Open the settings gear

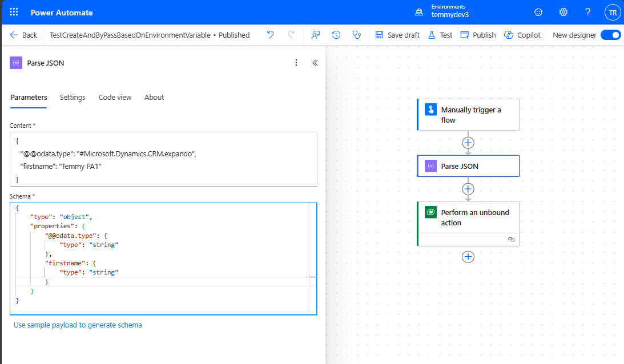coord(563,13)
